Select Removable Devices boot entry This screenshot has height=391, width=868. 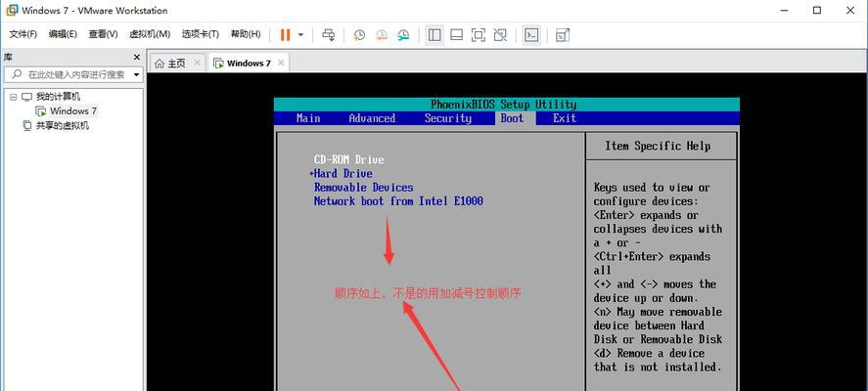coord(363,188)
